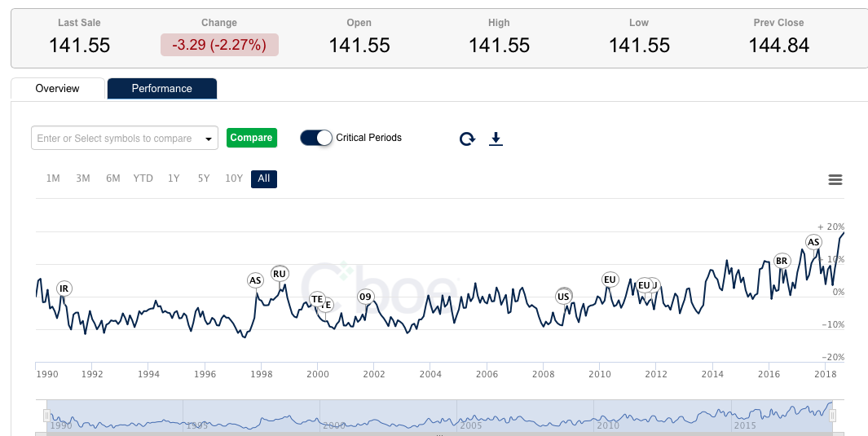Open the chart hamburger menu
The image size is (868, 436).
[x=835, y=180]
